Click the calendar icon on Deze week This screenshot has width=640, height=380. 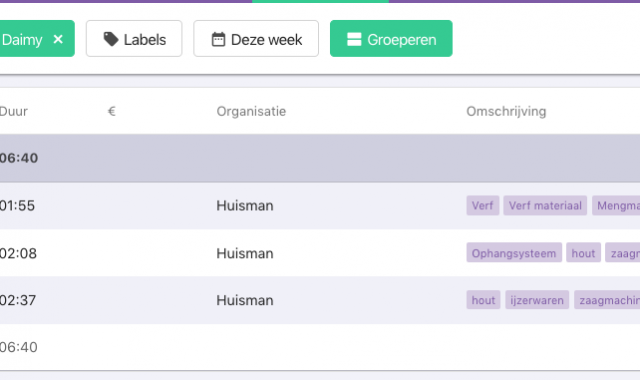click(x=218, y=39)
